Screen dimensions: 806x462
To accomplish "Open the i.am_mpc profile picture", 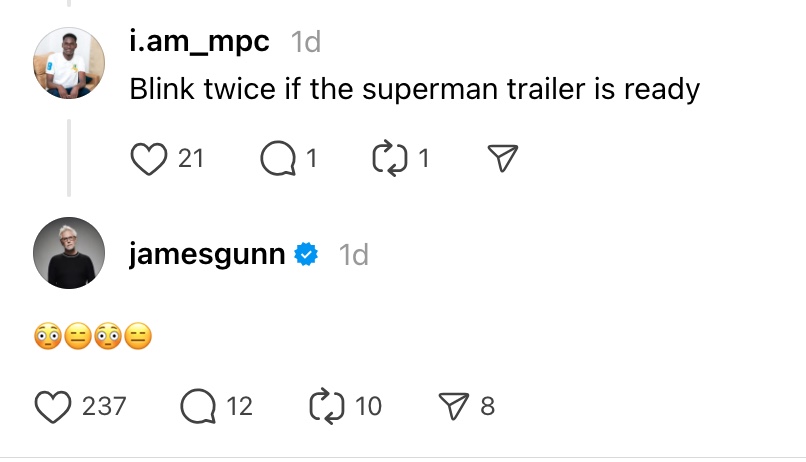I will [69, 61].
